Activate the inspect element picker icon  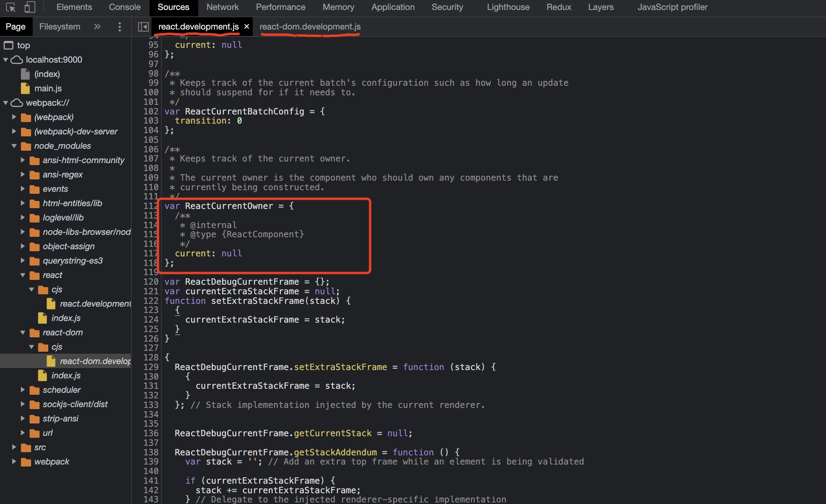click(11, 7)
